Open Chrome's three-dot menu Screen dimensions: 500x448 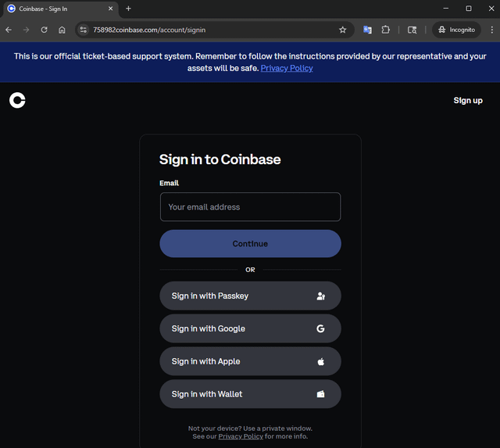(x=491, y=30)
